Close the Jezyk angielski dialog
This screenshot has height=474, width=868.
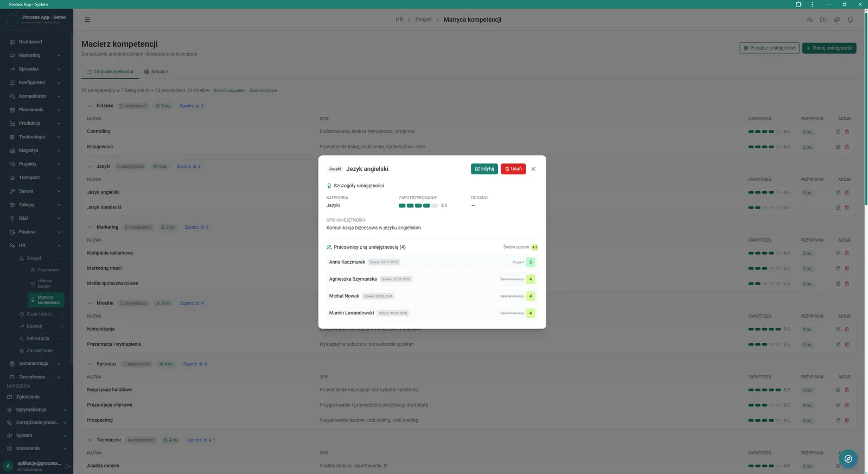(533, 169)
